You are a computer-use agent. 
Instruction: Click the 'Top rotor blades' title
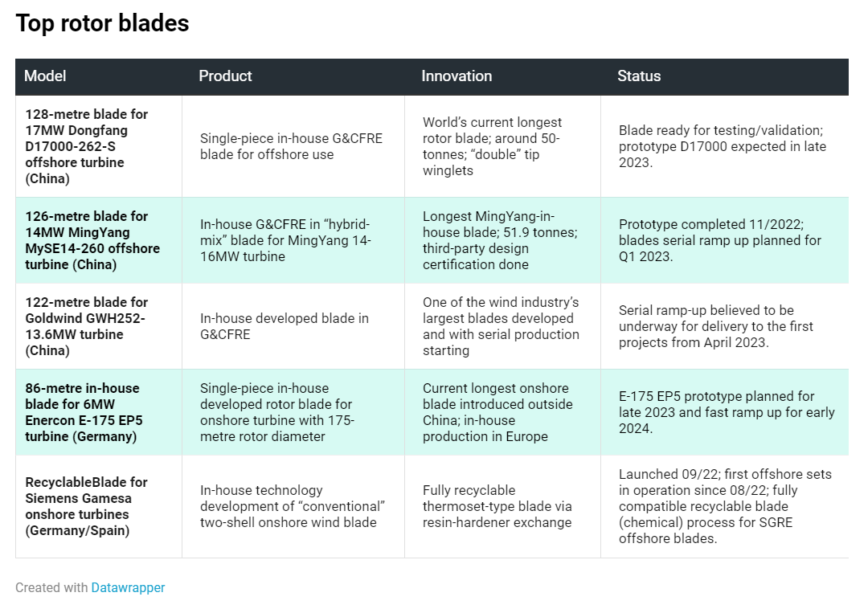102,23
